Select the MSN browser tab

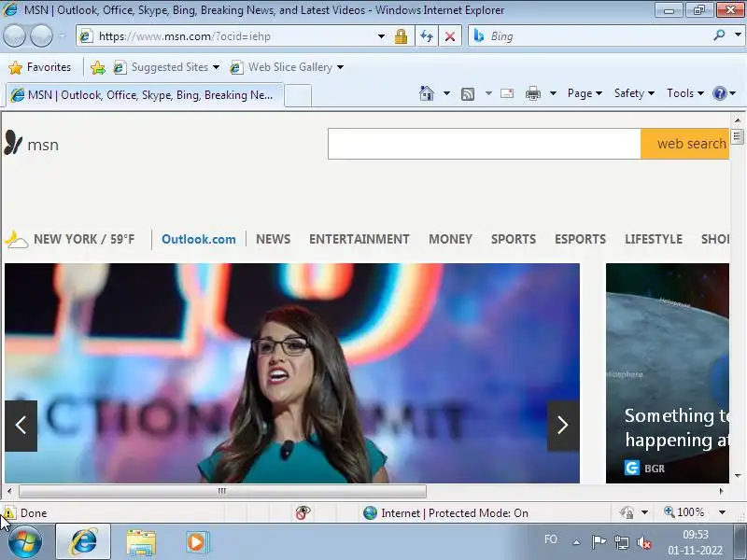[145, 95]
